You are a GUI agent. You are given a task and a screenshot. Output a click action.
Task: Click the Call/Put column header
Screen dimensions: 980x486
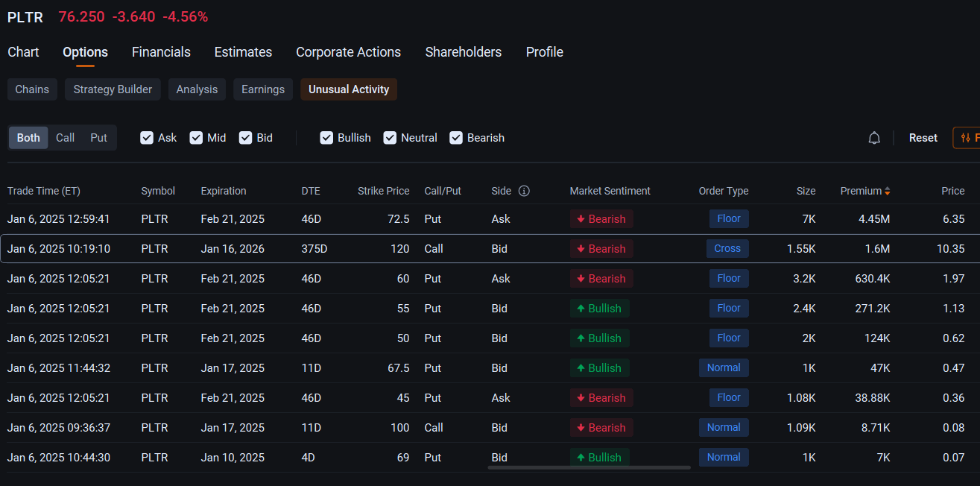tap(443, 191)
